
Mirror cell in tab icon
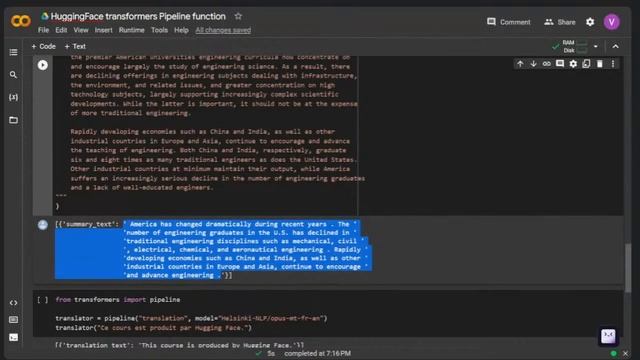coord(587,64)
